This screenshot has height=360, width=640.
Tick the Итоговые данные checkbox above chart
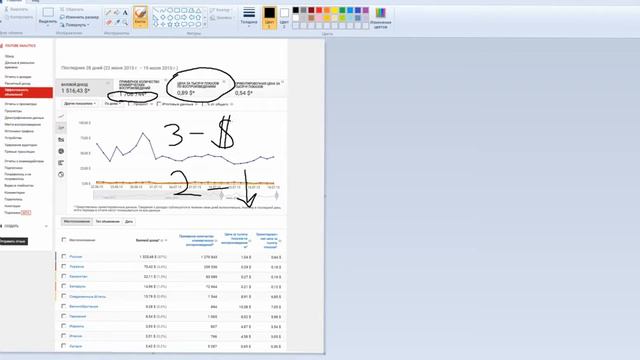coord(159,104)
